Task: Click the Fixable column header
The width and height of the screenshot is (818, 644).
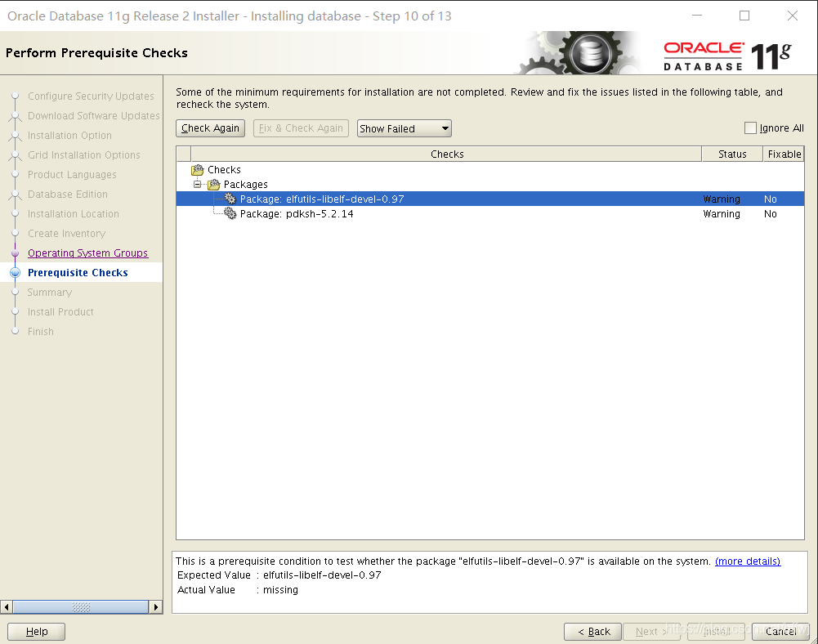Action: click(x=784, y=154)
